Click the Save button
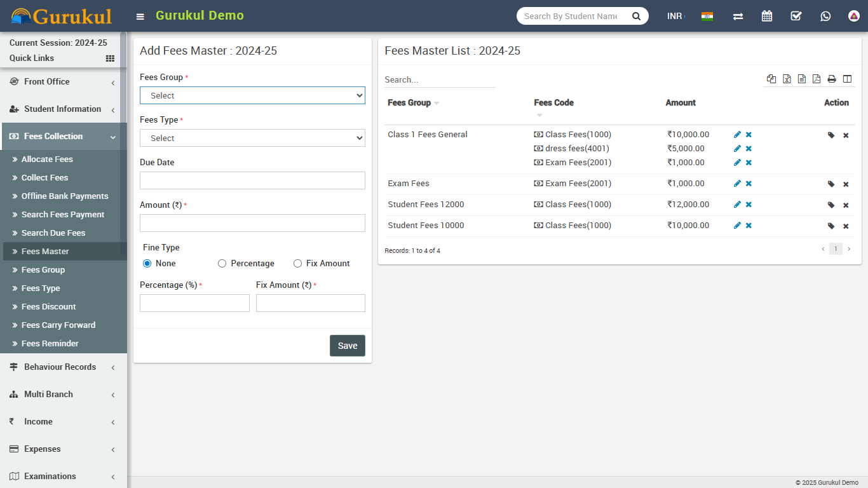Image resolution: width=868 pixels, height=488 pixels. pyautogui.click(x=347, y=346)
